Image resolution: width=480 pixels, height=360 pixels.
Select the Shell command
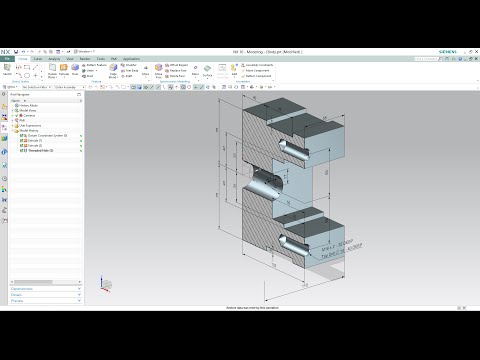[x=88, y=76]
